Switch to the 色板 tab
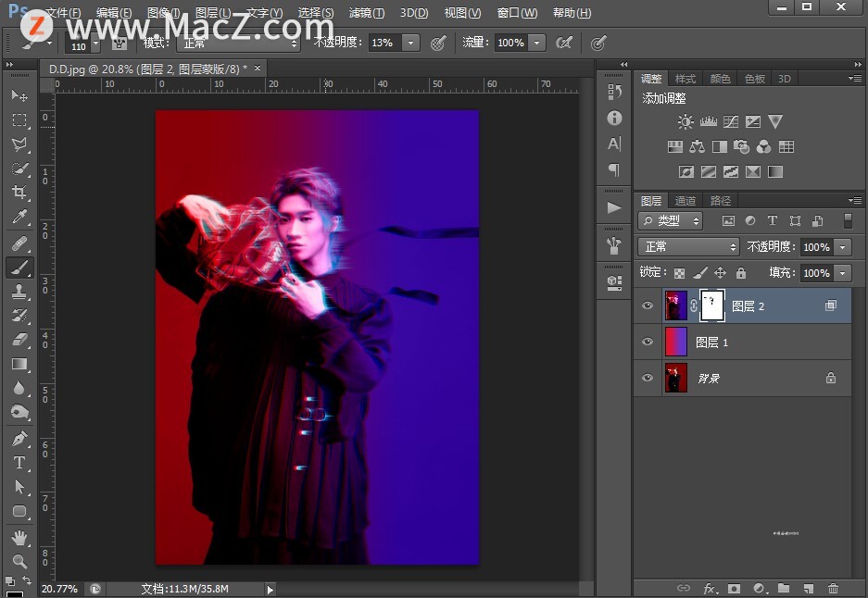The width and height of the screenshot is (868, 598). point(754,79)
